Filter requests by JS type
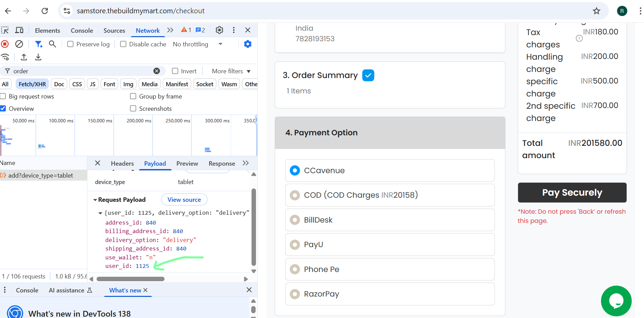 point(92,84)
